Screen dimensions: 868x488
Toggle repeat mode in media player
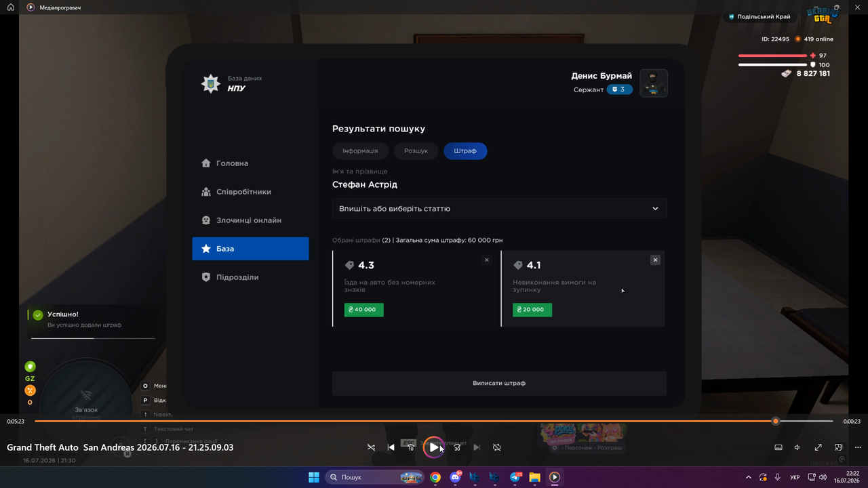point(497,447)
